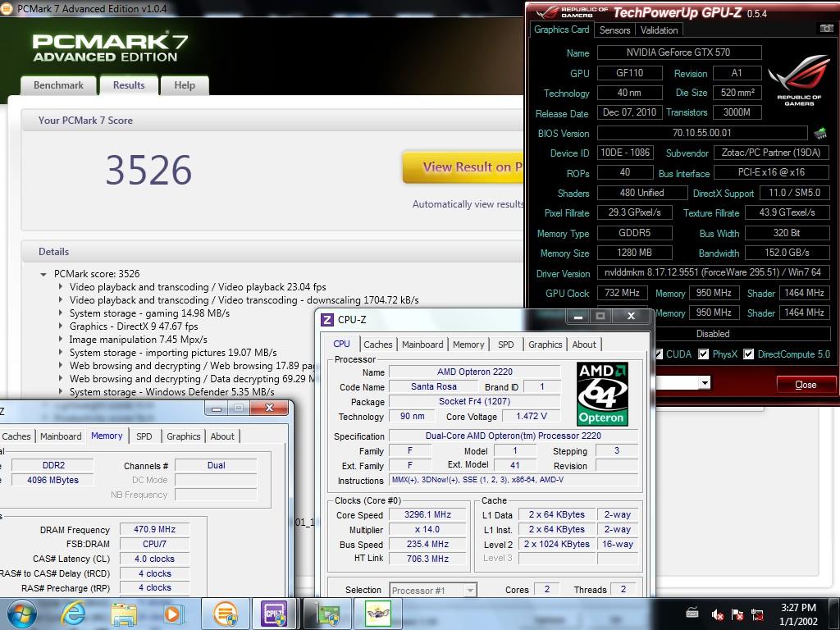Image resolution: width=840 pixels, height=630 pixels.
Task: Click the Specification Dual-Core AMD Opteron field
Action: click(x=514, y=436)
